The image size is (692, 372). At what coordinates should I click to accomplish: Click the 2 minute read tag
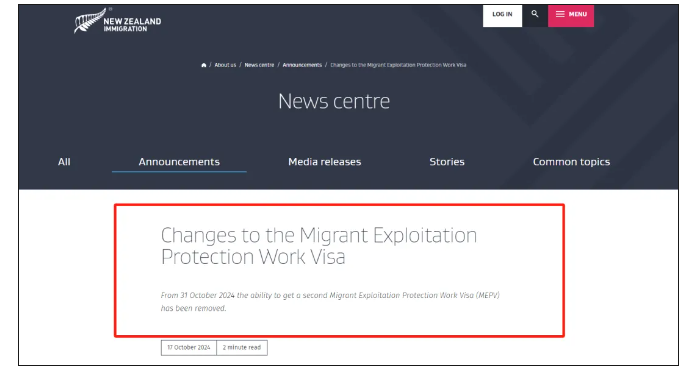click(242, 348)
